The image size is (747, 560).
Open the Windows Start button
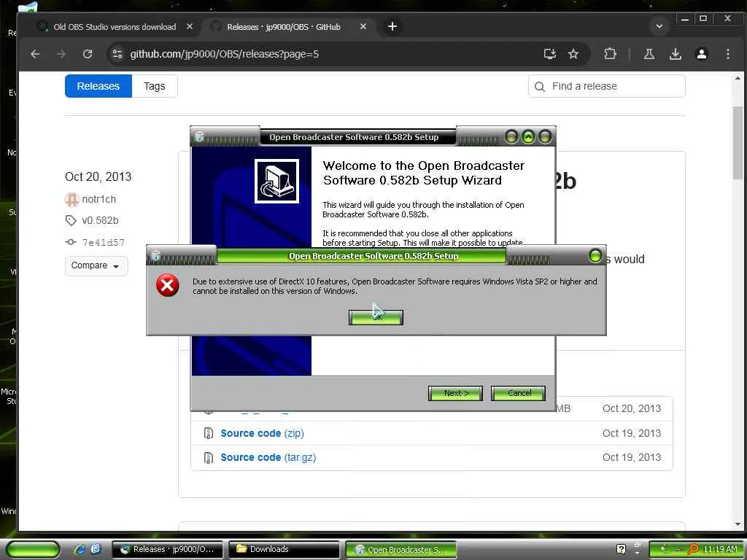(x=32, y=550)
